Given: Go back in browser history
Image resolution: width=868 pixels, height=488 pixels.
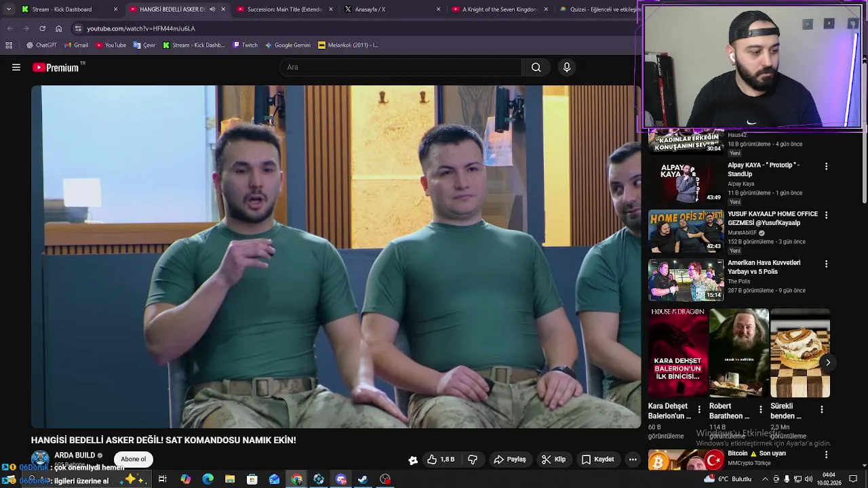Looking at the screenshot, I should (9, 28).
